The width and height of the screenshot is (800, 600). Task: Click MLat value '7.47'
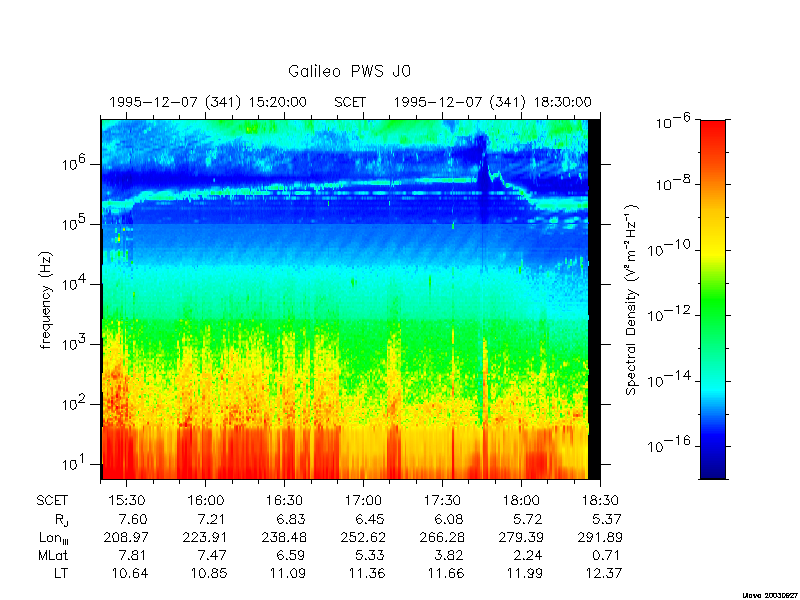coord(212,555)
